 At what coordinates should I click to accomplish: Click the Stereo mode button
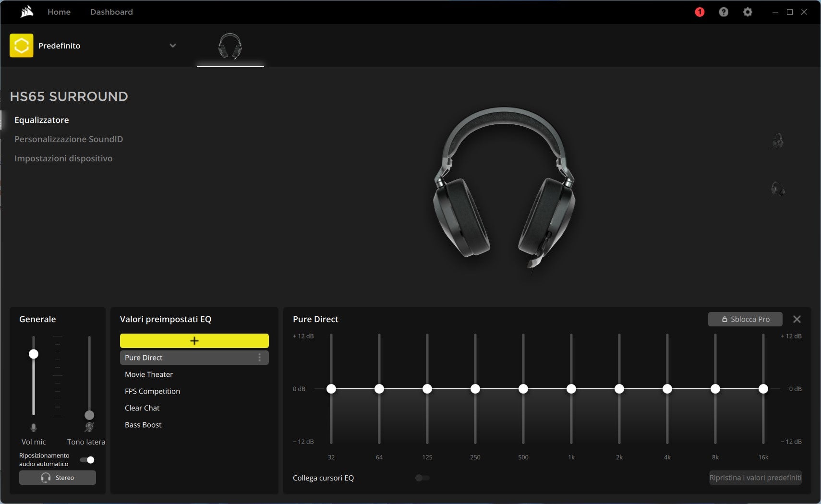[x=58, y=478]
